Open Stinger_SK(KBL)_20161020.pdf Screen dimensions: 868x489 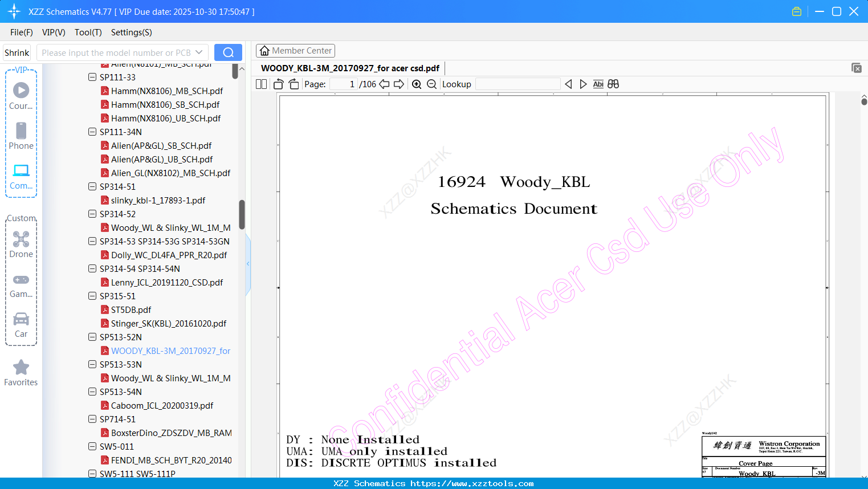click(169, 323)
